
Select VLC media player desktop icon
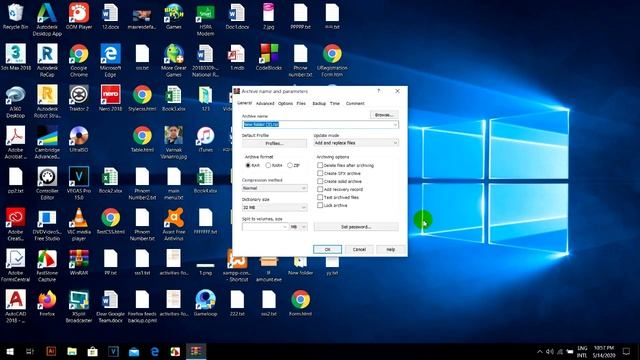pos(79,224)
